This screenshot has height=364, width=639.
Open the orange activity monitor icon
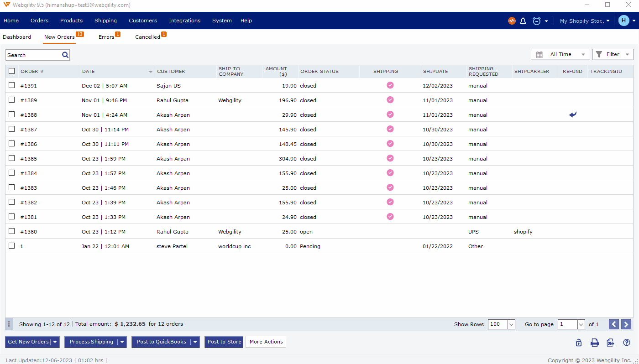coord(512,21)
